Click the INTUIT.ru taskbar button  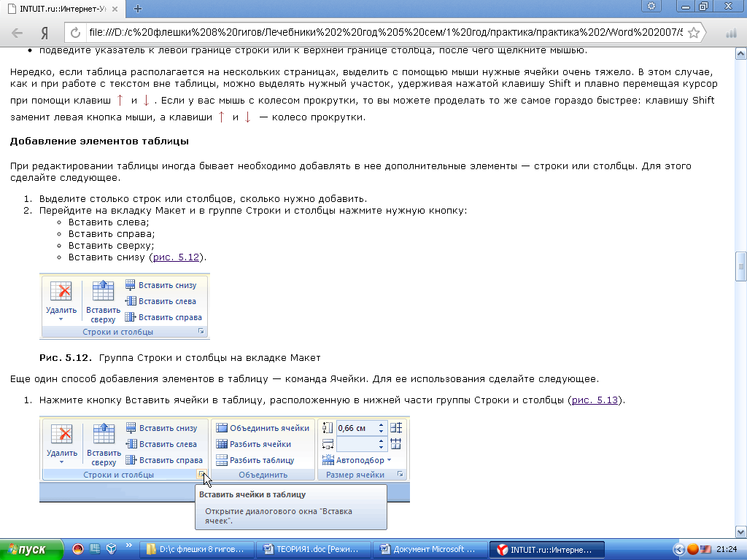[547, 550]
